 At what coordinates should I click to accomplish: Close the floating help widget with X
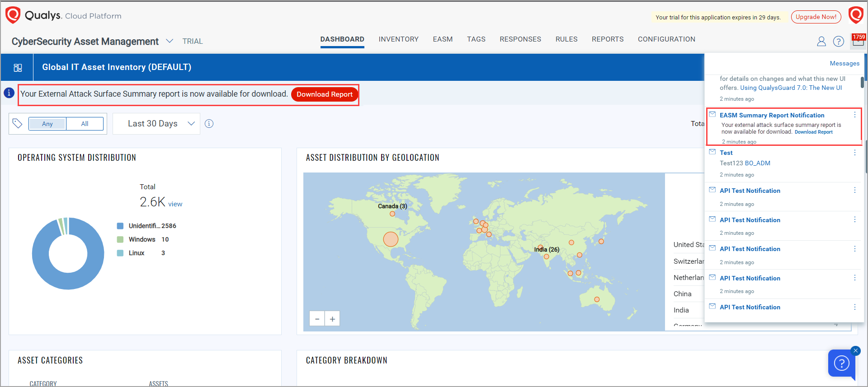pos(855,350)
